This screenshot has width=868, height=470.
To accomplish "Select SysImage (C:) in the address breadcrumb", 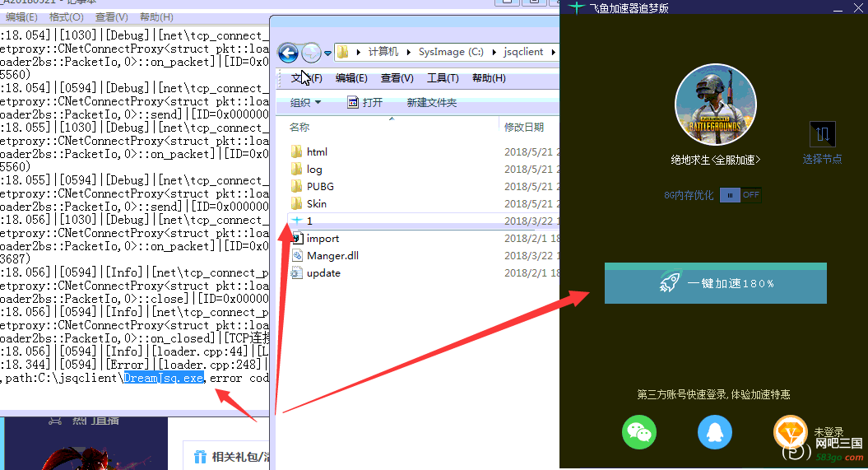I will click(x=451, y=52).
